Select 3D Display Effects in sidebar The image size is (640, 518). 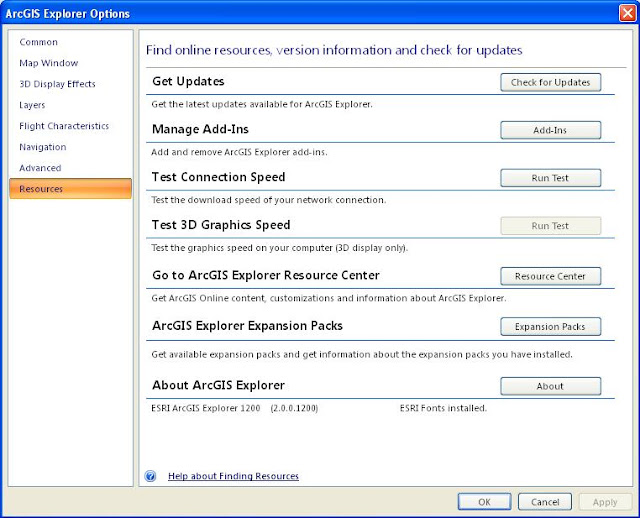[x=57, y=84]
